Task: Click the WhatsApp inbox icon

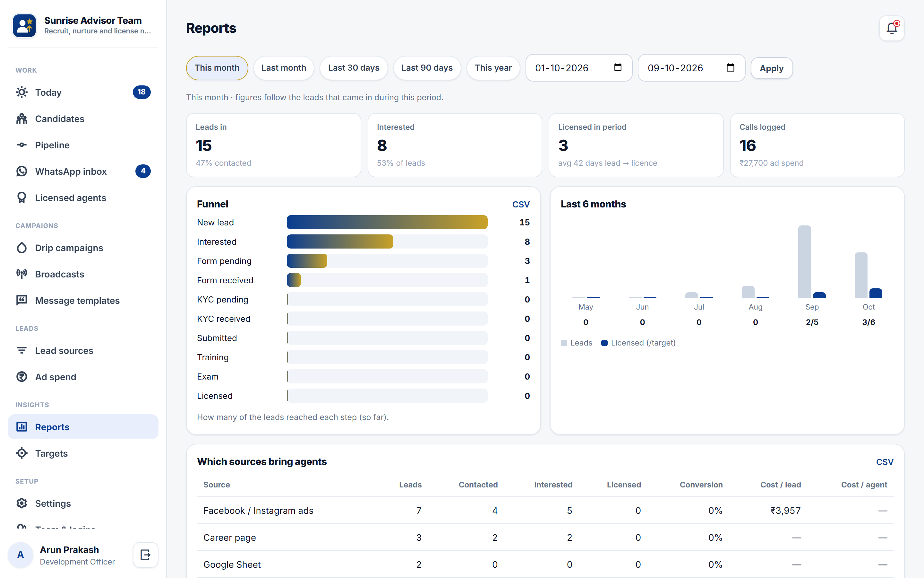Action: pos(22,171)
